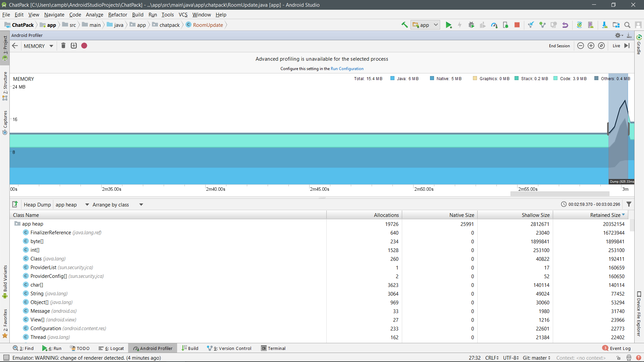Toggle the Project tool window strip
Screen dimensions: 644x362
(5, 45)
